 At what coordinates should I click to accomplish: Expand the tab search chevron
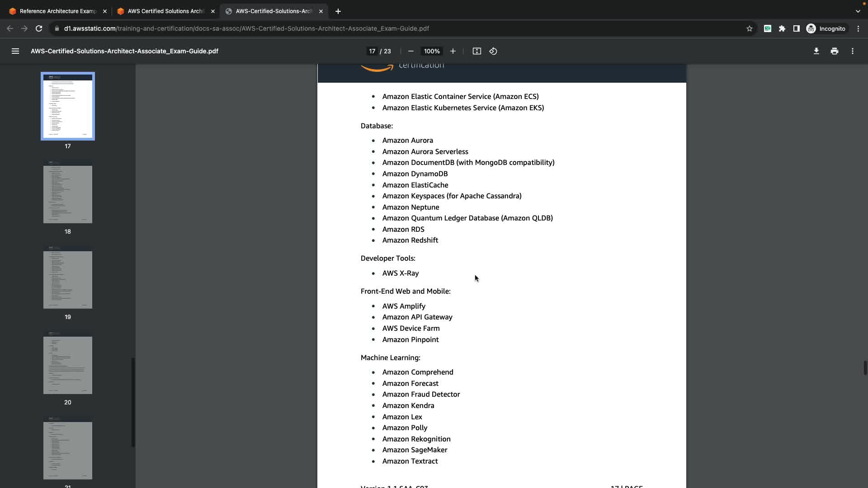coord(858,11)
